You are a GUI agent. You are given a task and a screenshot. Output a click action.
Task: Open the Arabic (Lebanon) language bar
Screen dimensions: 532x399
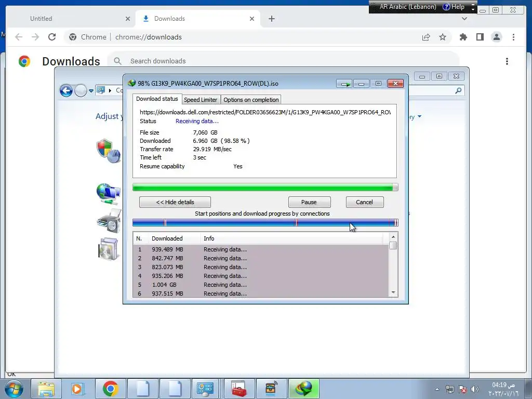(408, 7)
